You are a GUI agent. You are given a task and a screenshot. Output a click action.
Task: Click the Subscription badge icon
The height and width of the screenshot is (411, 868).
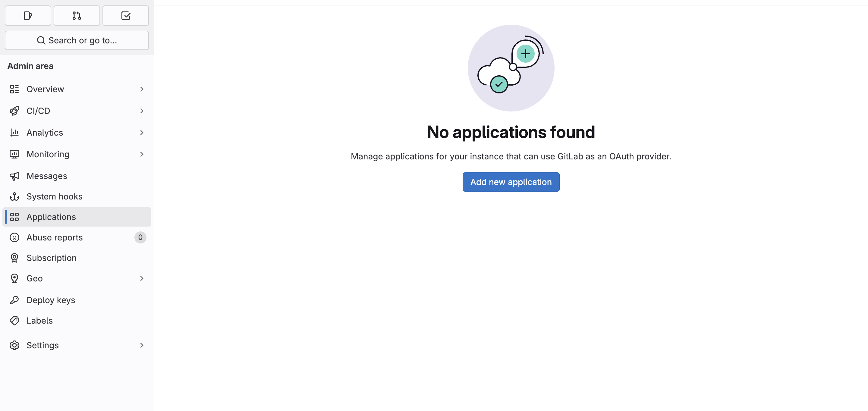[14, 258]
